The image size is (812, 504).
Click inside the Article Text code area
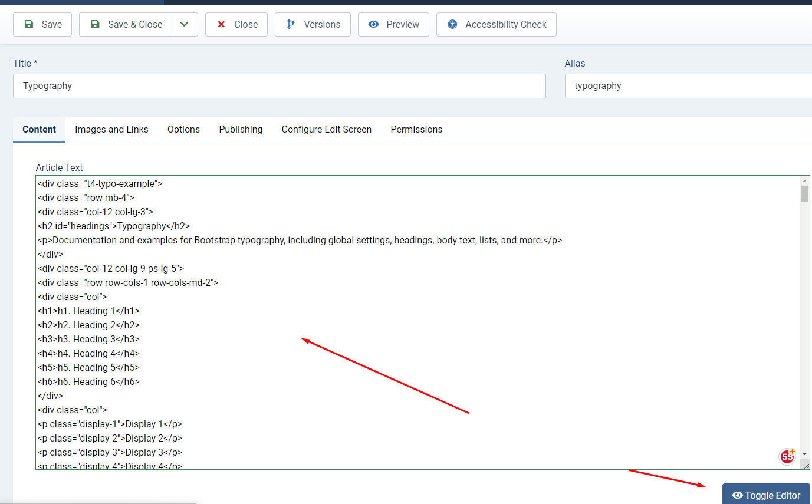[x=413, y=324]
